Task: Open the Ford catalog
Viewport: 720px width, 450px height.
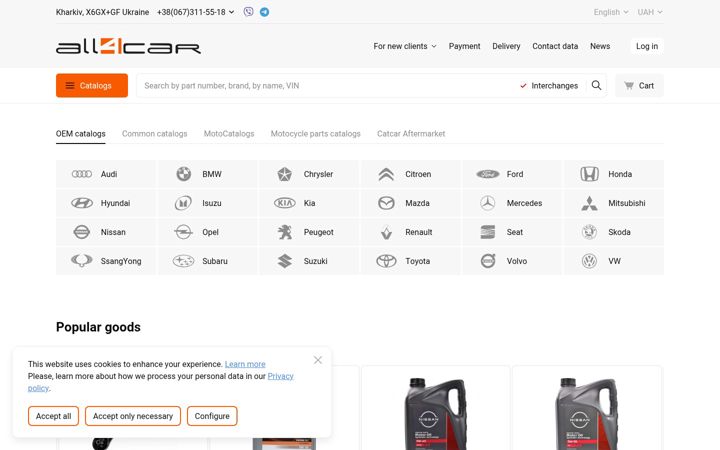Action: coord(512,174)
